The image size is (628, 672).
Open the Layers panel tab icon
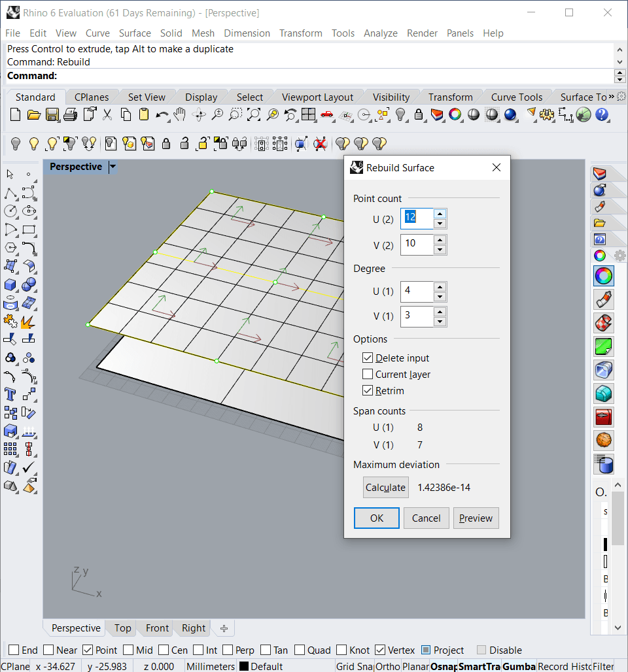click(600, 174)
